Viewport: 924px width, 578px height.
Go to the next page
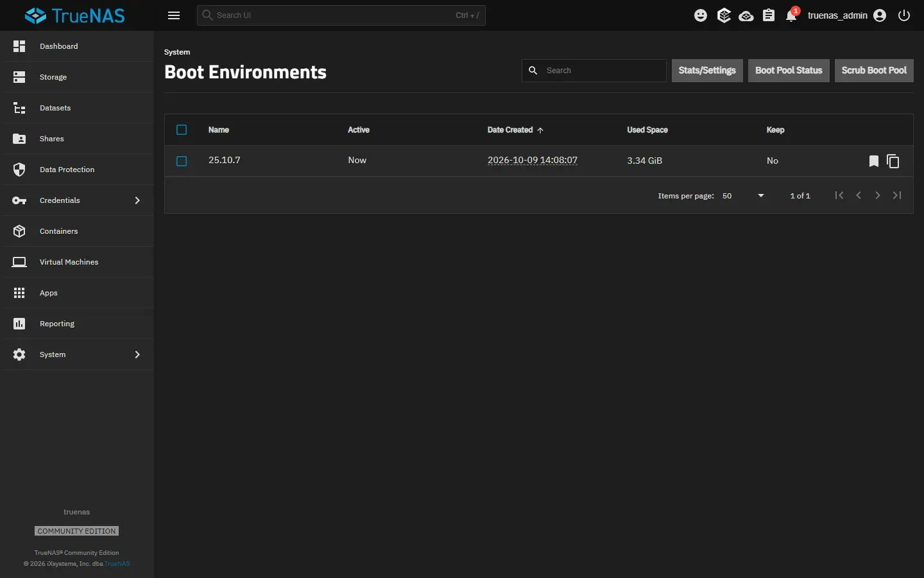pos(878,195)
